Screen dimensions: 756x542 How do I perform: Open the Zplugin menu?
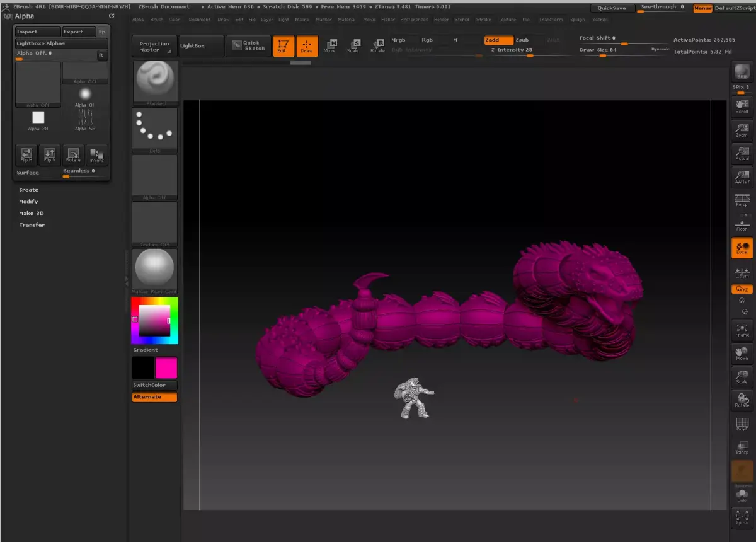pyautogui.click(x=577, y=20)
